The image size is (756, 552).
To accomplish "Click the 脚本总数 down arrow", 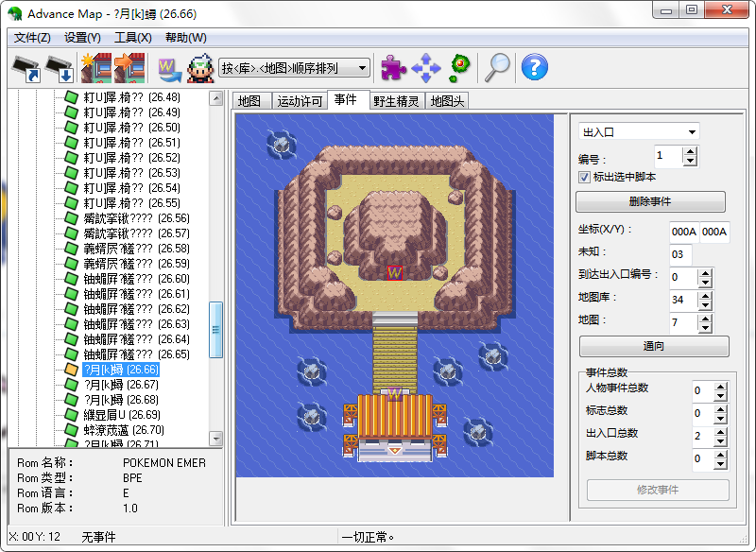I will click(720, 464).
